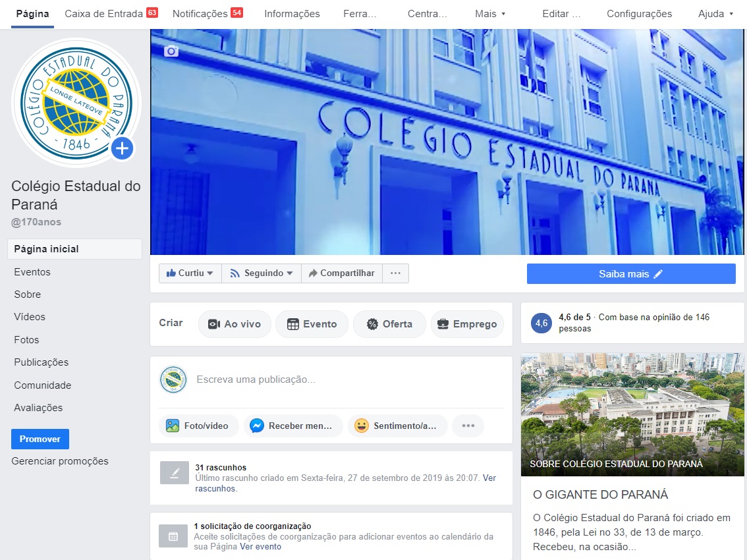Open Vídeos in the sidebar
Image resolution: width=747 pixels, height=560 pixels.
30,316
